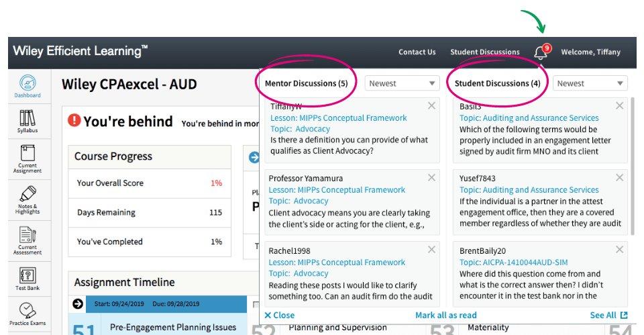Open Student Discussions in top navigation
The height and width of the screenshot is (335, 644).
(x=484, y=52)
